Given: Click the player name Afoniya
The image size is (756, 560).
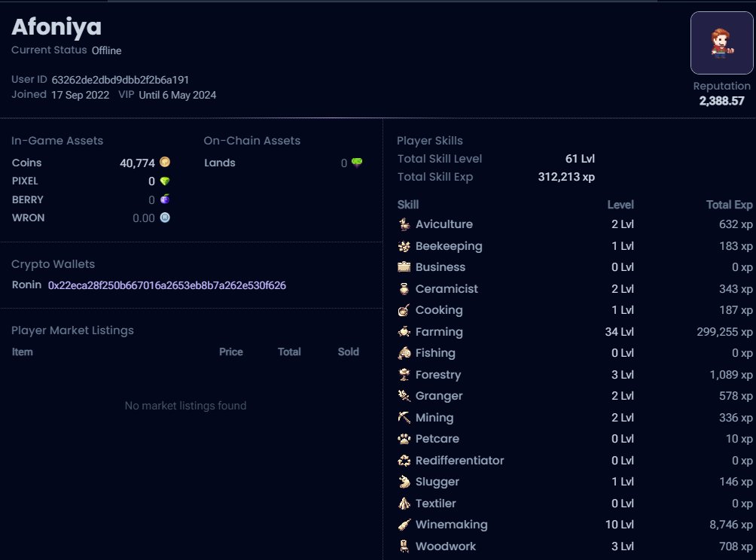Looking at the screenshot, I should pos(56,26).
